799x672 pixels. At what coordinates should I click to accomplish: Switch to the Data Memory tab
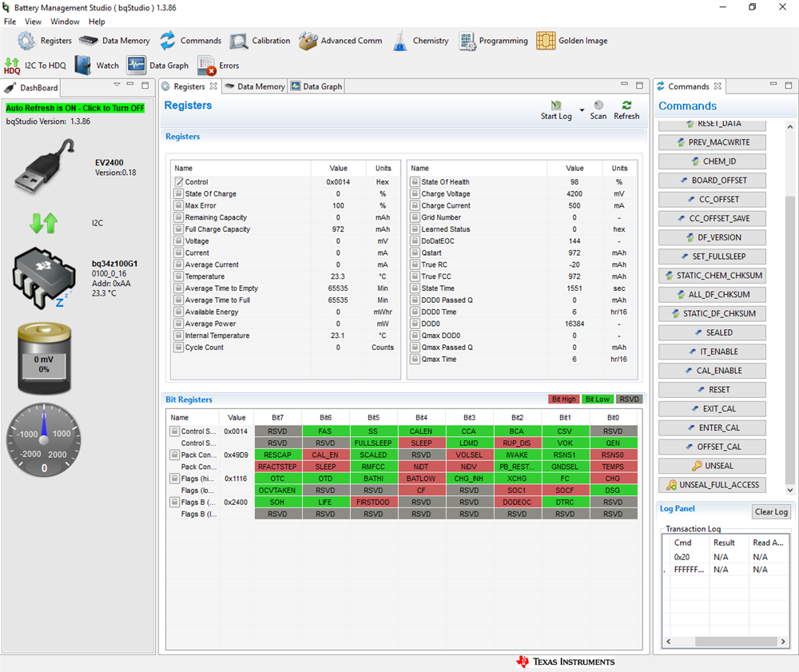pyautogui.click(x=255, y=86)
